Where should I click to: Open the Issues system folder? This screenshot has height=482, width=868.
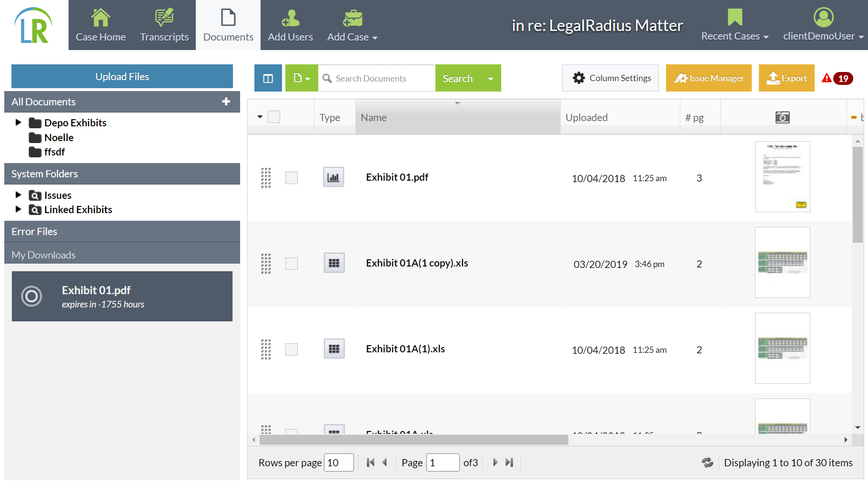click(58, 195)
